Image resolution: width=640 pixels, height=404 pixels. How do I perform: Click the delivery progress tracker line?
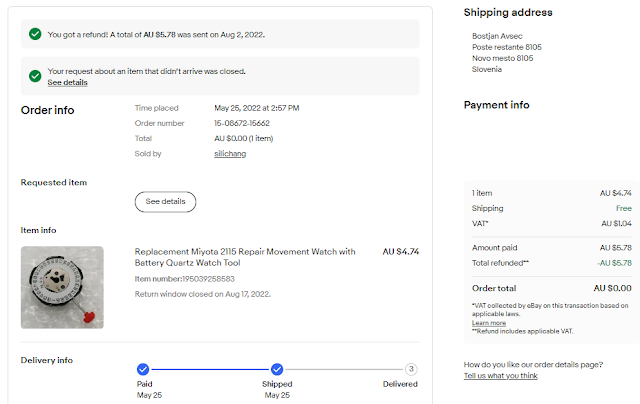(210, 369)
